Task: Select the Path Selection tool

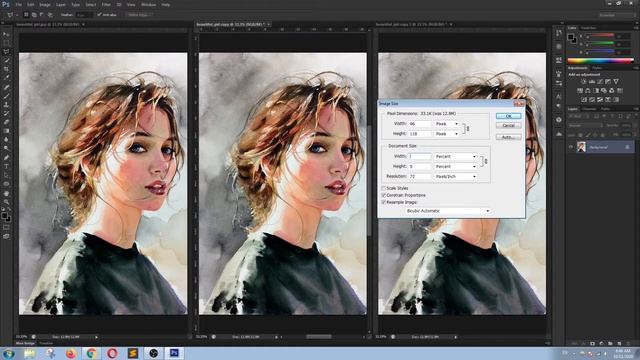Action: [x=6, y=175]
